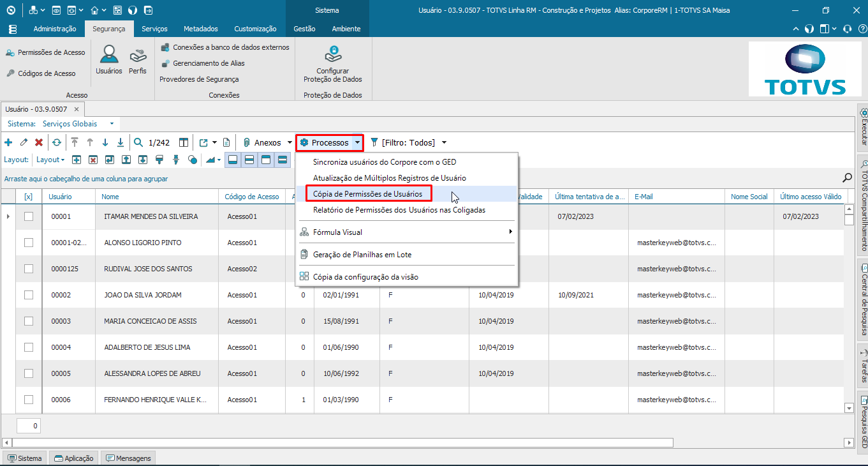The height and width of the screenshot is (466, 868).
Task: Switch to the Administração ribbon tab
Action: tap(55, 29)
